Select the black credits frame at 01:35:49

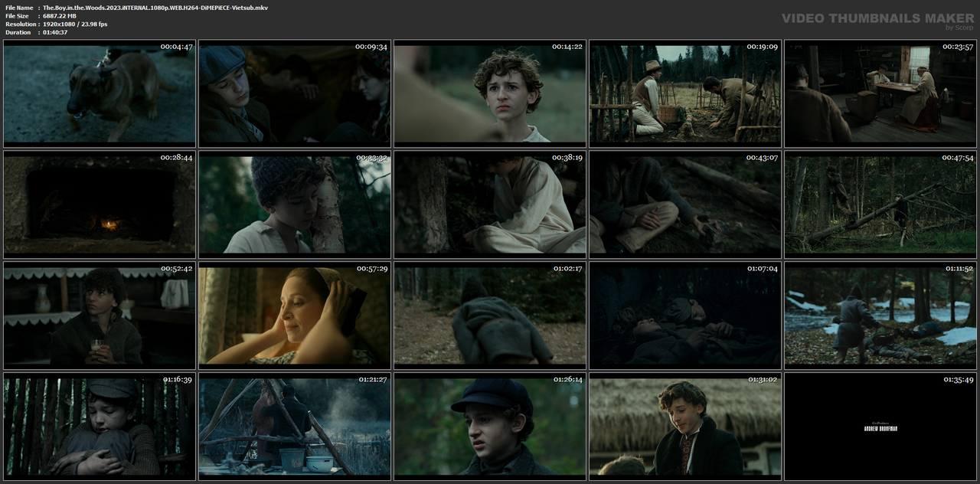[x=880, y=427]
